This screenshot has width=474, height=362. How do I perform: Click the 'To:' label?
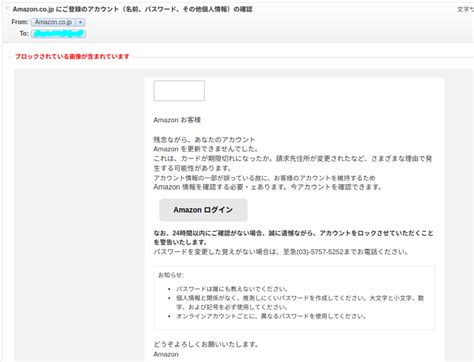click(x=24, y=33)
